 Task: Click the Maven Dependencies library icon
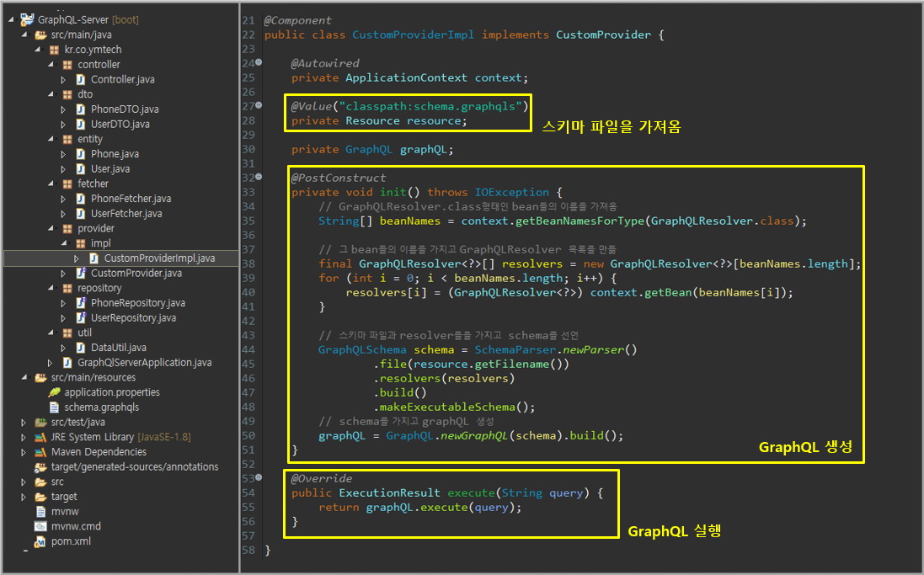(x=40, y=452)
